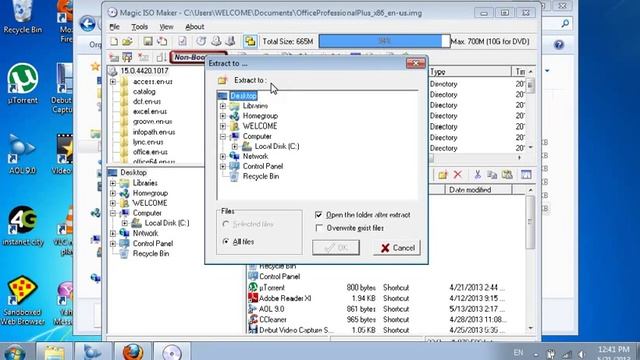Click the vertical scrollbar of image file list
640x360 pixels.
click(x=530, y=110)
